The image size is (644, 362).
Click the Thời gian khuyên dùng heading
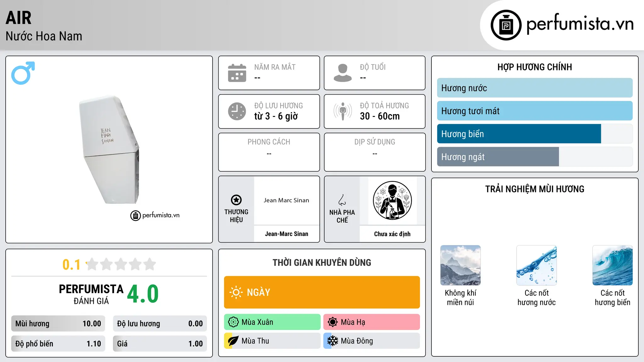(x=322, y=262)
